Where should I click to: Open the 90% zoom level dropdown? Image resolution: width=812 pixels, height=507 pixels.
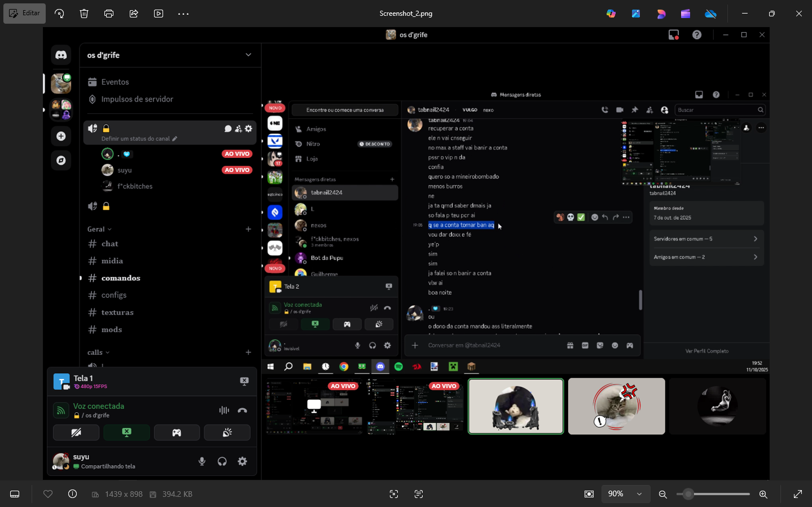click(626, 494)
